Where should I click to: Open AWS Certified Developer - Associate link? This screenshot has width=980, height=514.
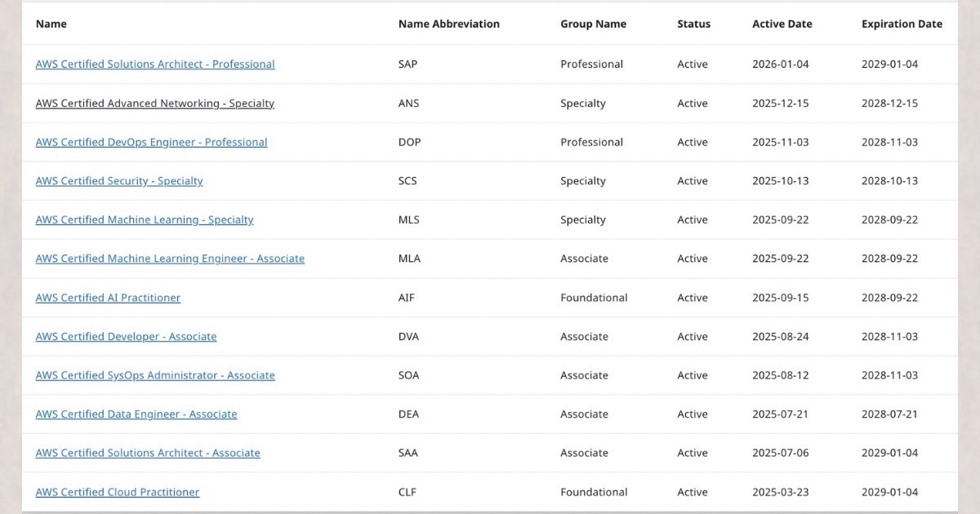coord(126,337)
